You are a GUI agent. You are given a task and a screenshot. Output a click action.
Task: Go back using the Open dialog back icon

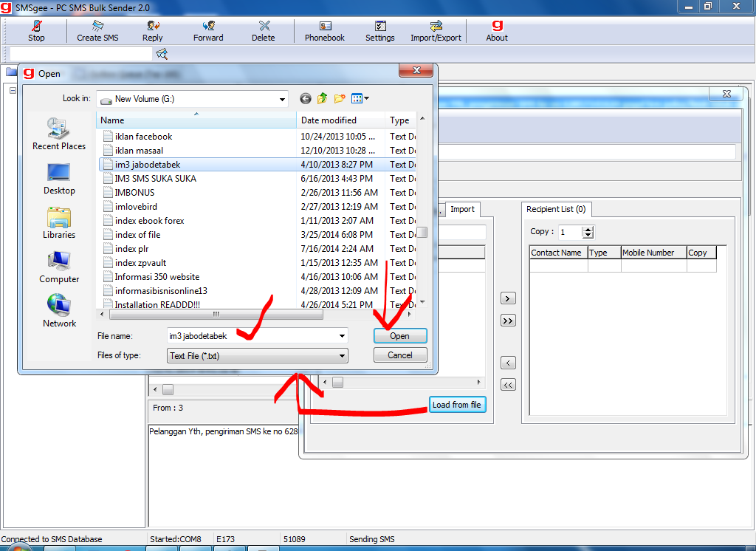point(305,98)
